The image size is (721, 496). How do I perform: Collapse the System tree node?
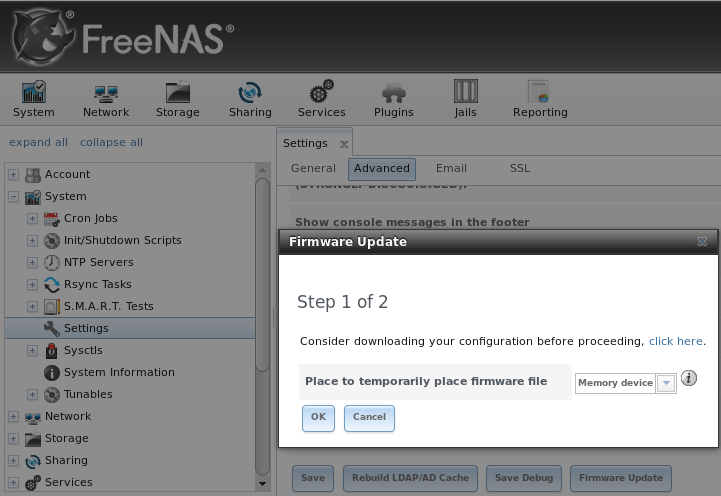pyautogui.click(x=13, y=197)
